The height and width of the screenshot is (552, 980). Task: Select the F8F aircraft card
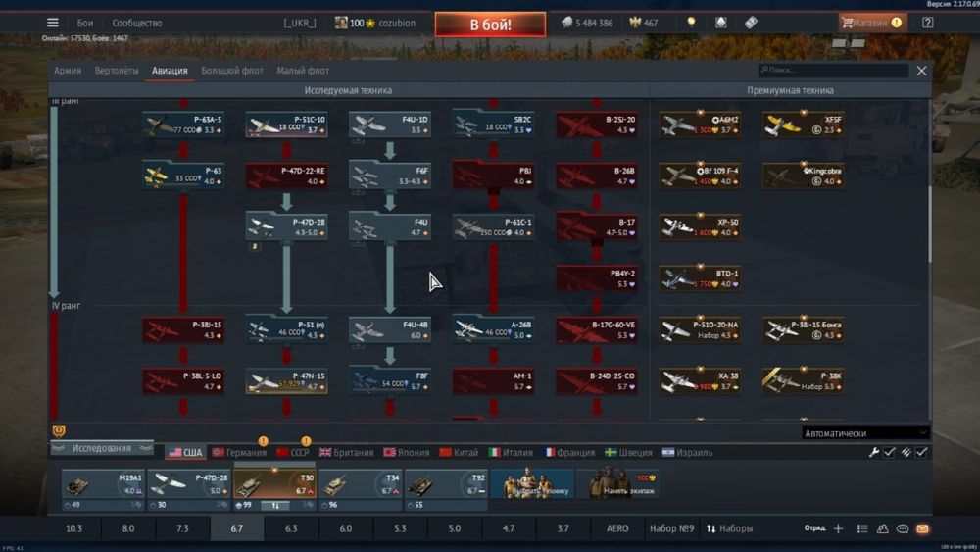click(390, 380)
